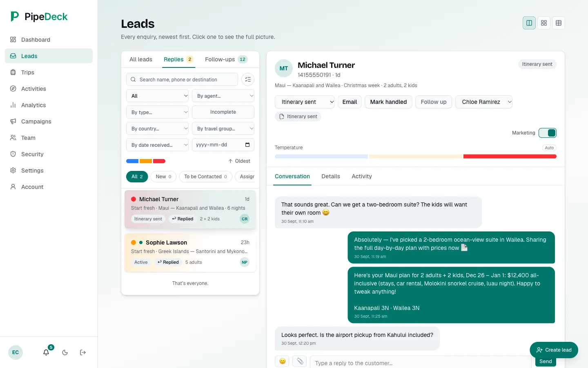Toggle the Marketing switch
This screenshot has height=368, width=588.
click(548, 133)
